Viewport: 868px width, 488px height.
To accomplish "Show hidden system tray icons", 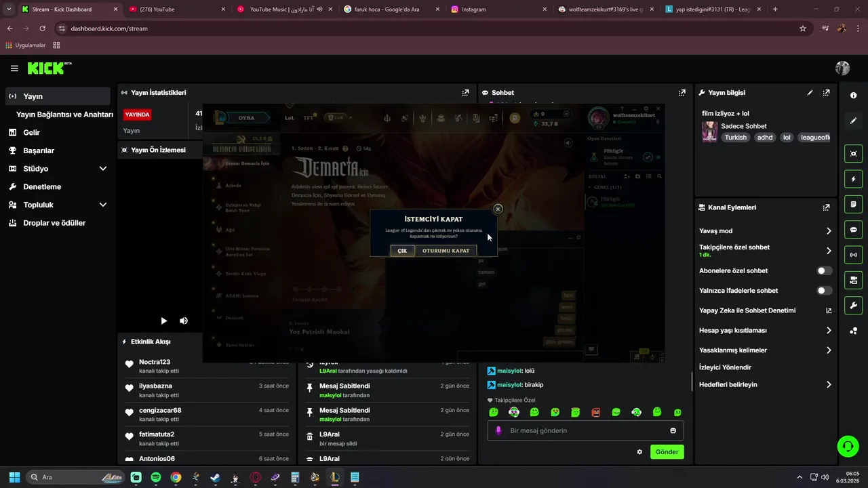I will [800, 477].
